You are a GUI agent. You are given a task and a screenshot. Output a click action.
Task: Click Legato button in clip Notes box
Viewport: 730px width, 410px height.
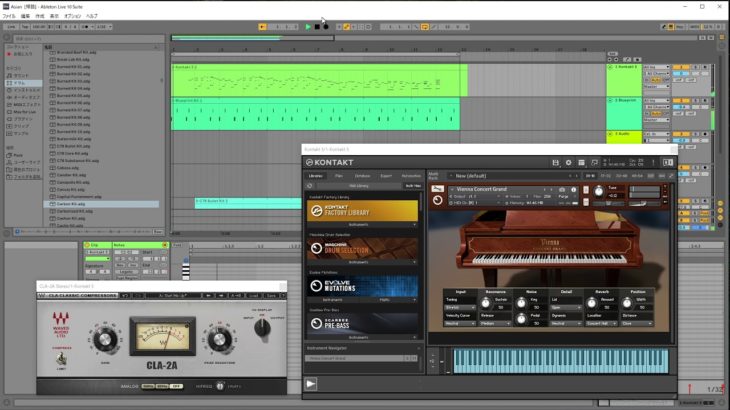[x=126, y=271]
